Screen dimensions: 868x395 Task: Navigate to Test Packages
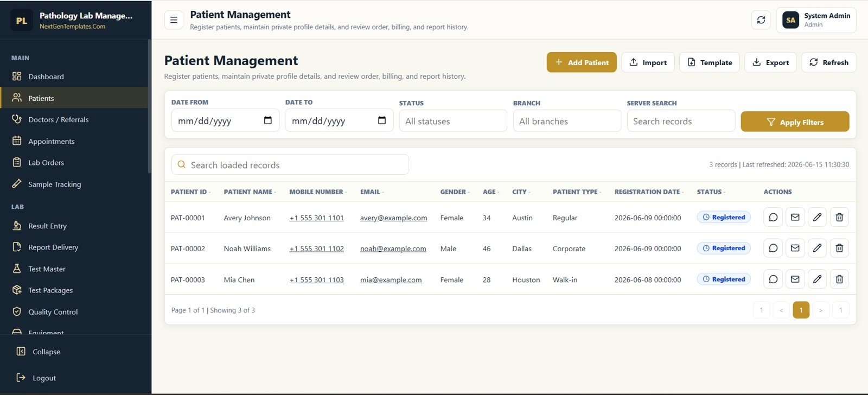[x=74, y=290]
